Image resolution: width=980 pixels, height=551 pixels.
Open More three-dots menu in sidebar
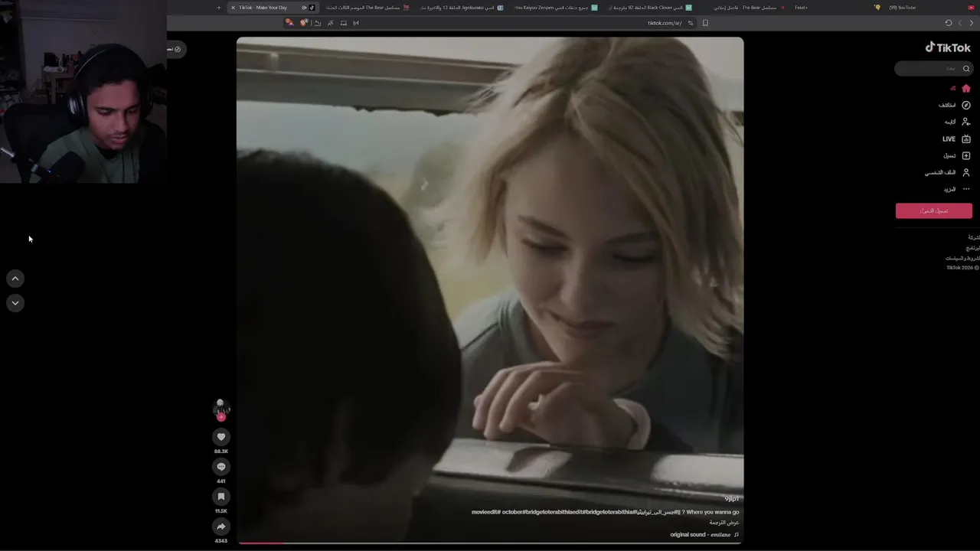tap(966, 189)
